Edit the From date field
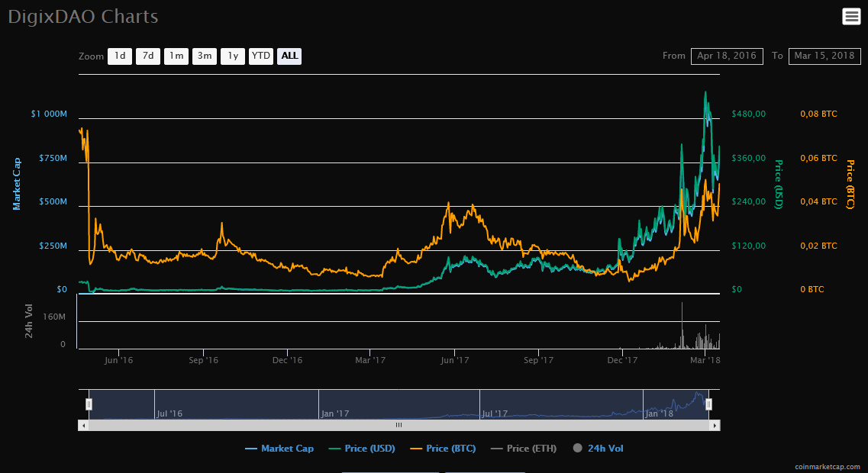 tap(727, 56)
